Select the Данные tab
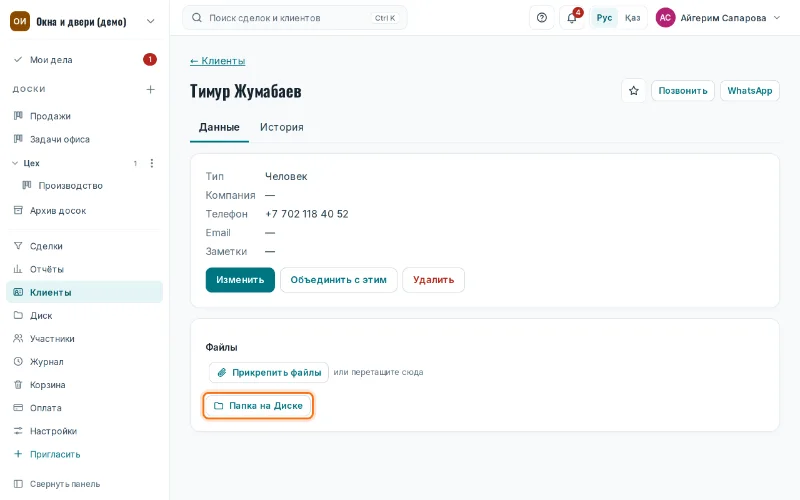The height and width of the screenshot is (500, 800). (219, 127)
